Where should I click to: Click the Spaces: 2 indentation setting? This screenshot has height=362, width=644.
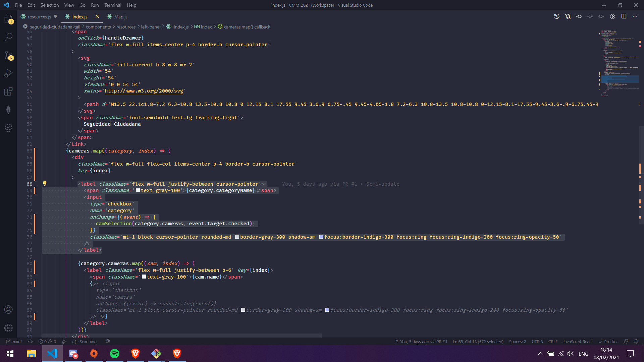[517, 342]
